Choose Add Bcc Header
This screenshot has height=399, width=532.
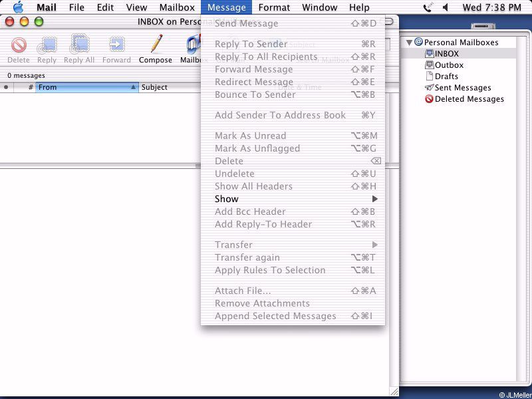click(293, 211)
